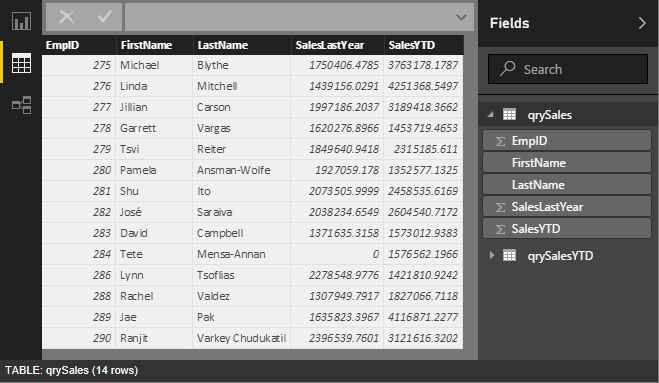Click value 4251368.5497

point(423,86)
